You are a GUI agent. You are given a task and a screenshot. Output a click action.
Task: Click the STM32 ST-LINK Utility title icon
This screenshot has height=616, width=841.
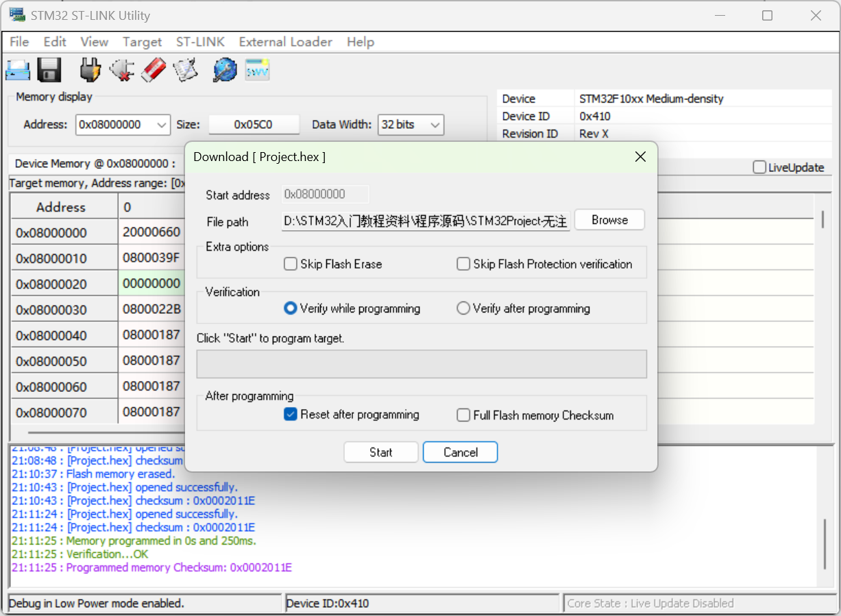point(17,15)
